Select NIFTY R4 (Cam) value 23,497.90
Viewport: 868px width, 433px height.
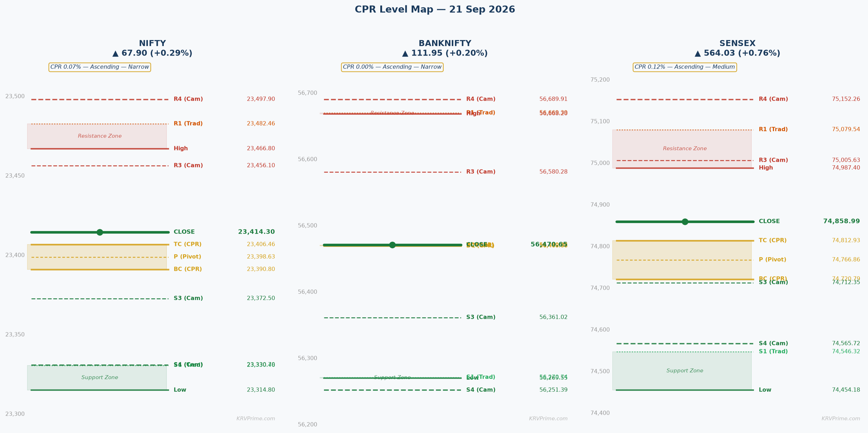coord(261,99)
